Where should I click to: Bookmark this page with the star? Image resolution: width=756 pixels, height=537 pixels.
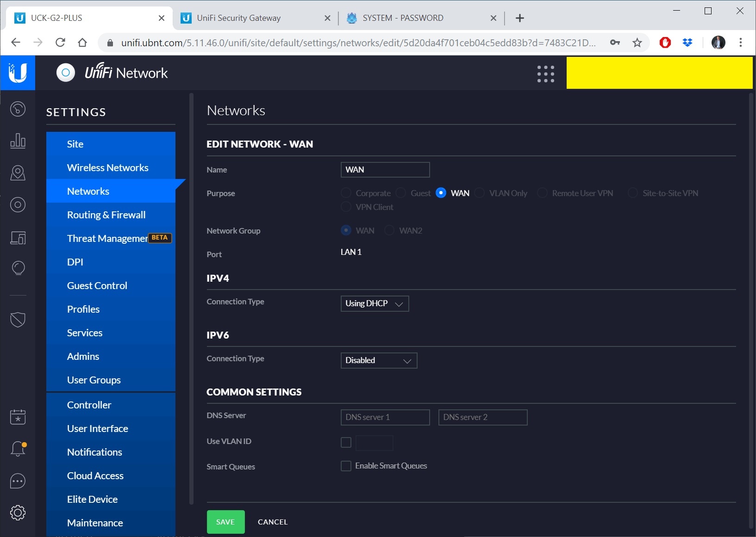pos(637,43)
